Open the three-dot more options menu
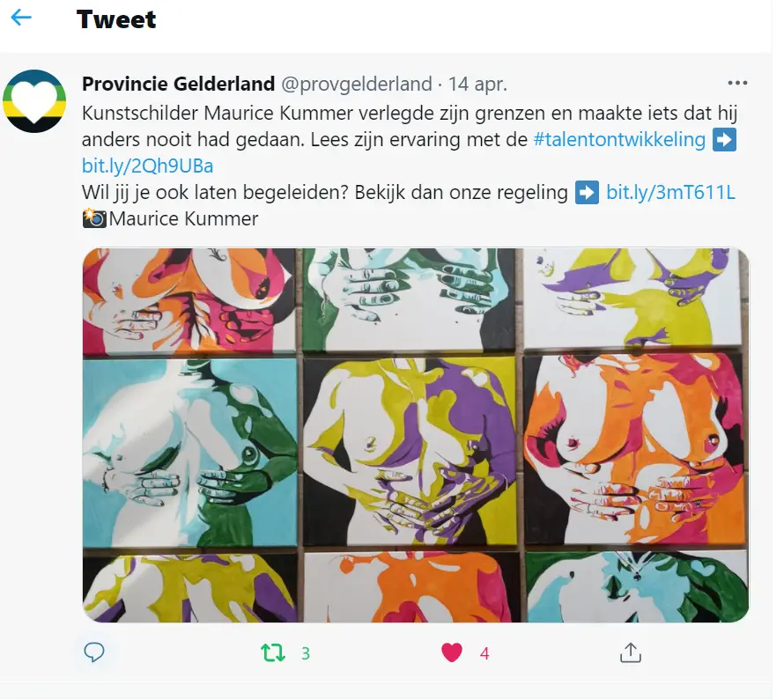The height and width of the screenshot is (700, 784). tap(737, 83)
